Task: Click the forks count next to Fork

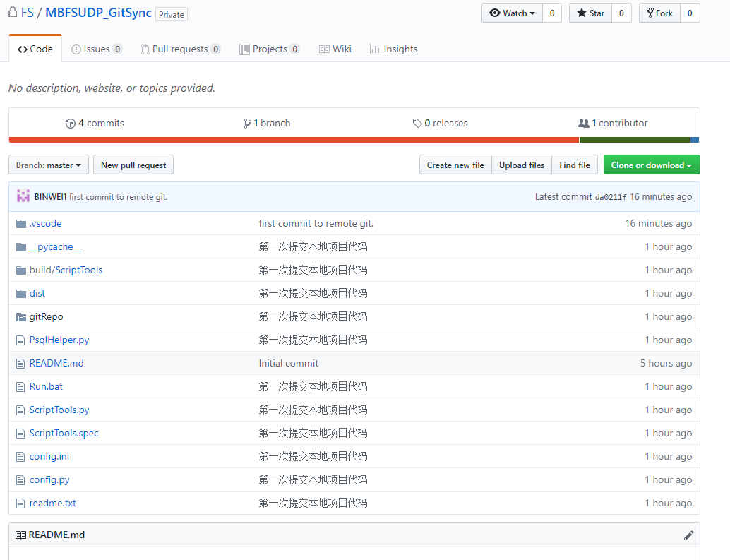Action: tap(690, 13)
